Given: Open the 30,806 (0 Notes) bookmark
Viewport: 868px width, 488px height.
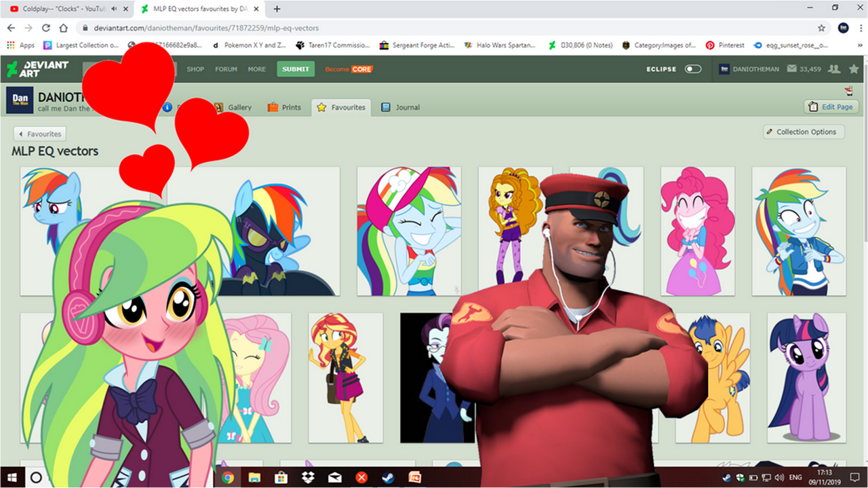Looking at the screenshot, I should 581,45.
